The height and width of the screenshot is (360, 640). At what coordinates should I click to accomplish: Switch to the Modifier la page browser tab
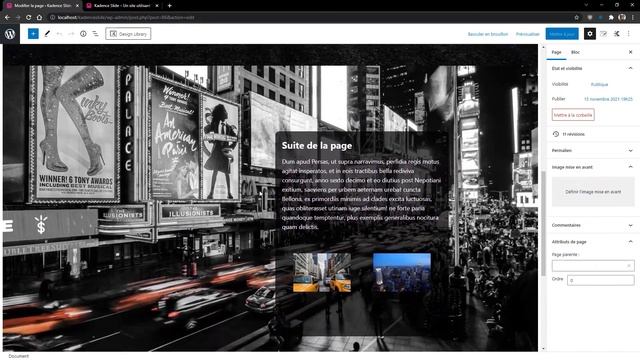(41, 6)
